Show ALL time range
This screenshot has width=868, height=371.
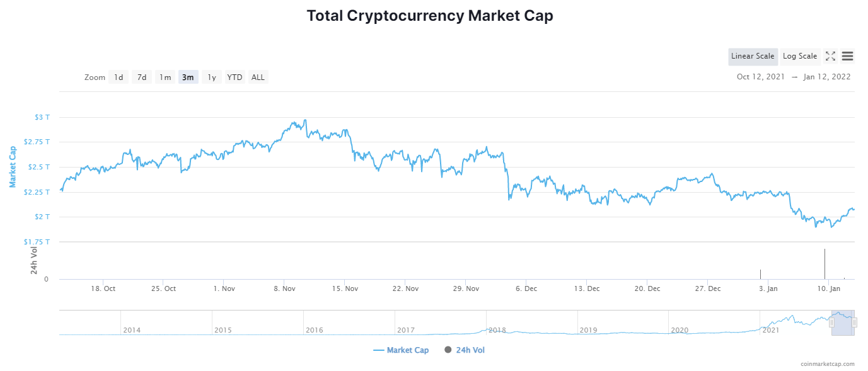[x=258, y=77]
